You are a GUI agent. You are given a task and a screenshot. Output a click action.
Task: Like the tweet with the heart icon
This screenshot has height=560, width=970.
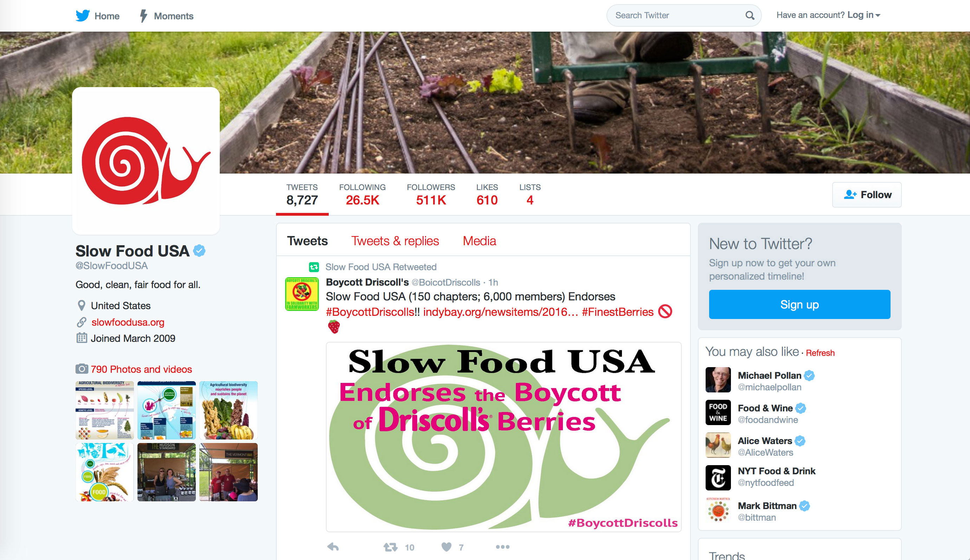click(x=447, y=547)
